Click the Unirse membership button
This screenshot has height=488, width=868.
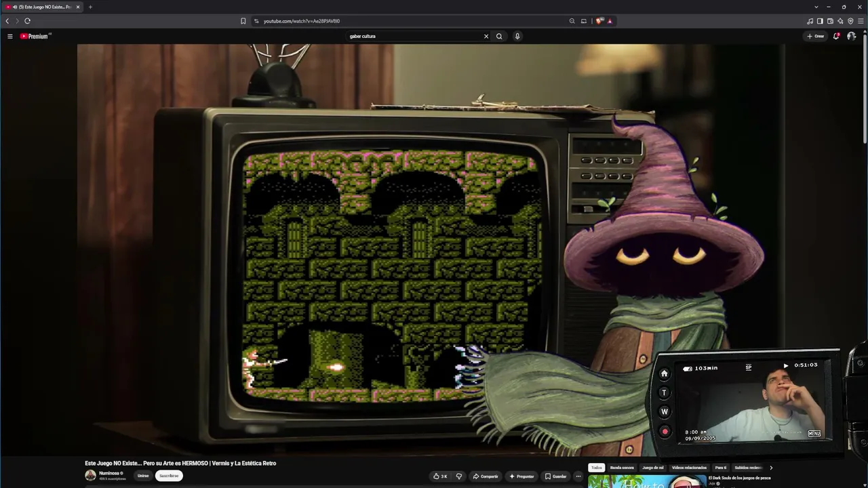(143, 476)
